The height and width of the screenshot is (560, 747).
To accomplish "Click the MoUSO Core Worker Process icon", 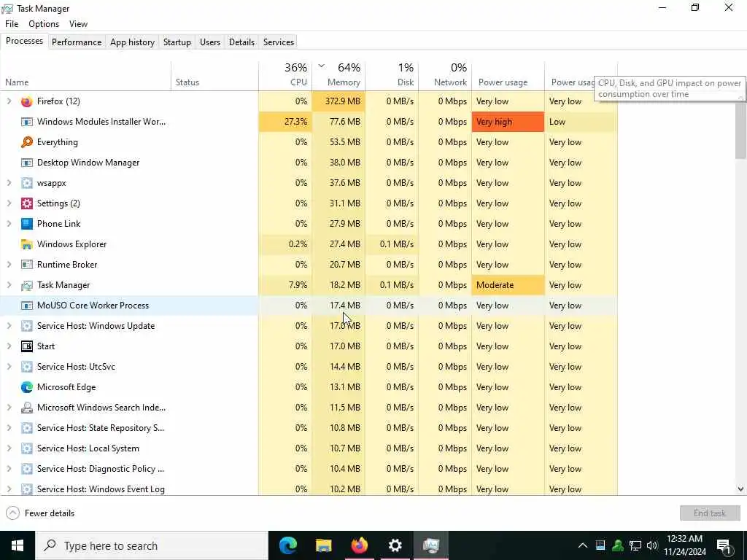I will click(x=27, y=306).
